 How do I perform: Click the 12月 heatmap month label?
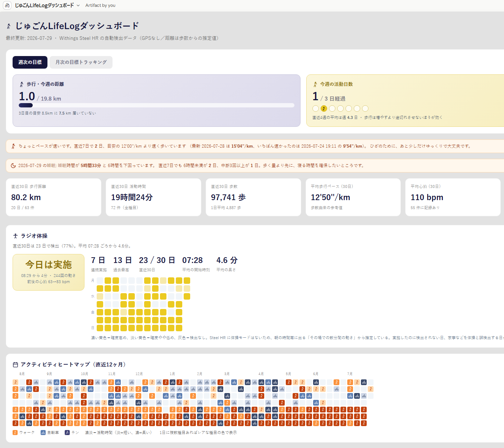139,374
